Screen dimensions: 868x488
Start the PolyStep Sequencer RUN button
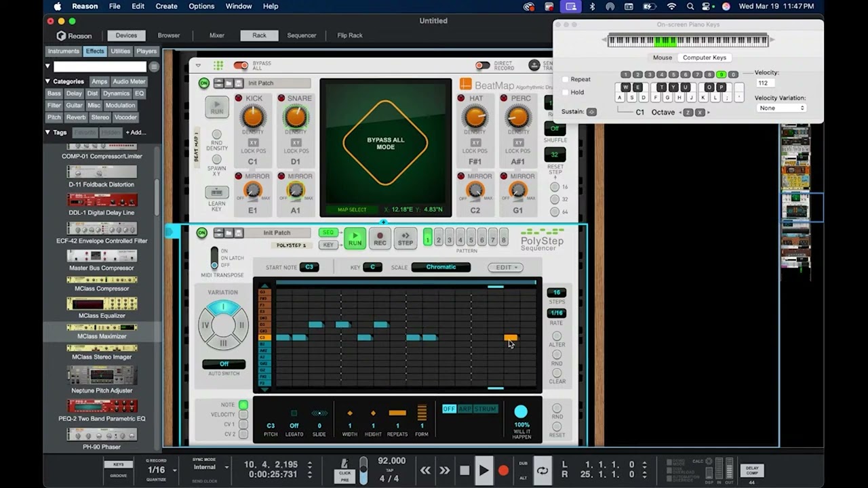355,238
